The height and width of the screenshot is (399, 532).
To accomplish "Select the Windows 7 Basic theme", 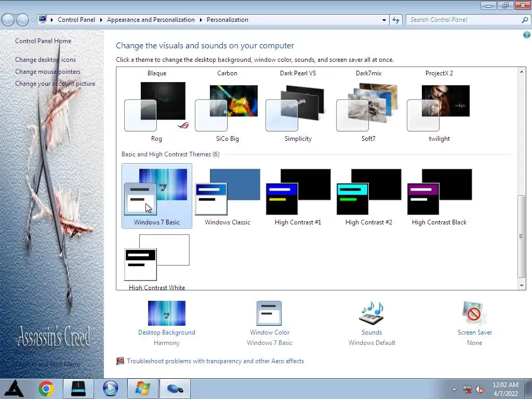I will pyautogui.click(x=157, y=196).
